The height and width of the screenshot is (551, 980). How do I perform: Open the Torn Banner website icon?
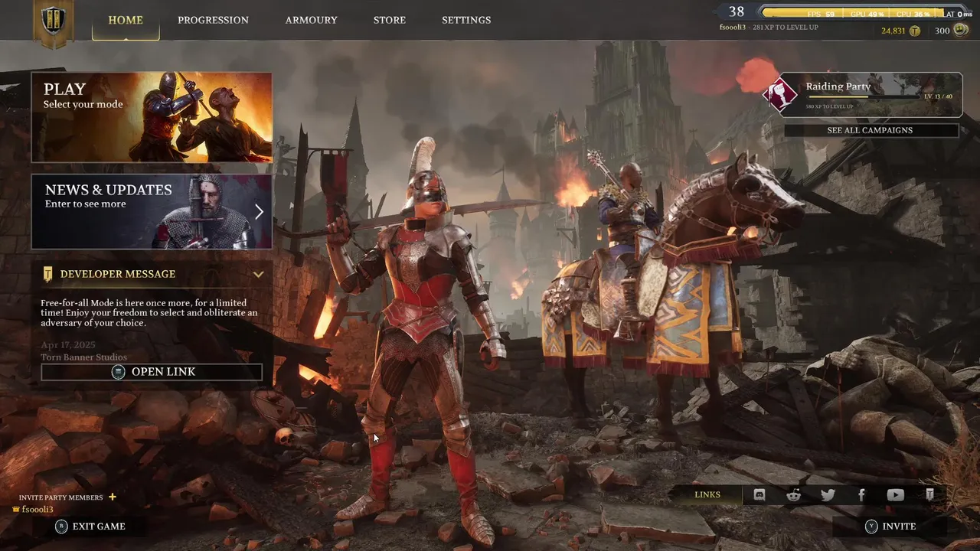tap(929, 495)
